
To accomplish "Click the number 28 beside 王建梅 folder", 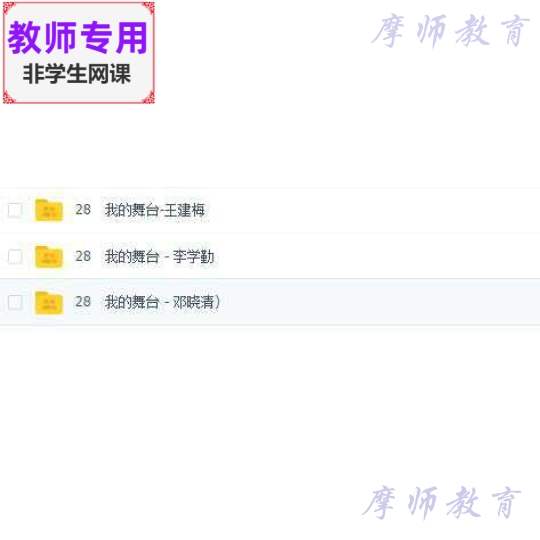I will tap(83, 209).
